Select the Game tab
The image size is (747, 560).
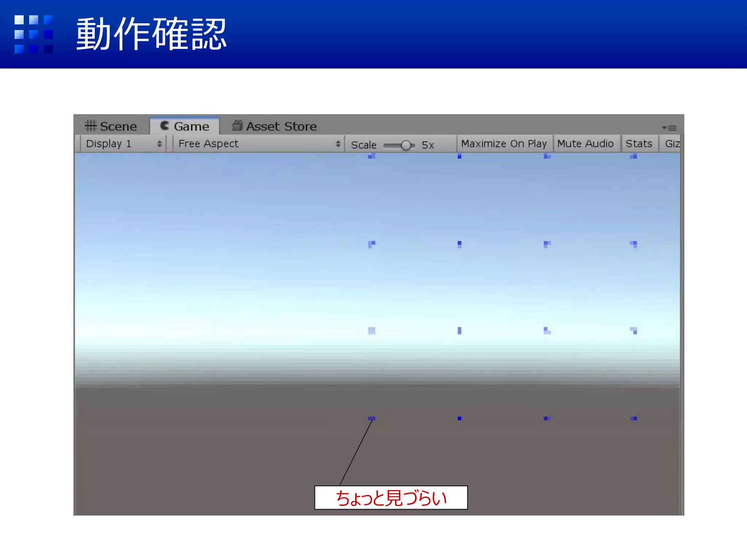coord(185,126)
